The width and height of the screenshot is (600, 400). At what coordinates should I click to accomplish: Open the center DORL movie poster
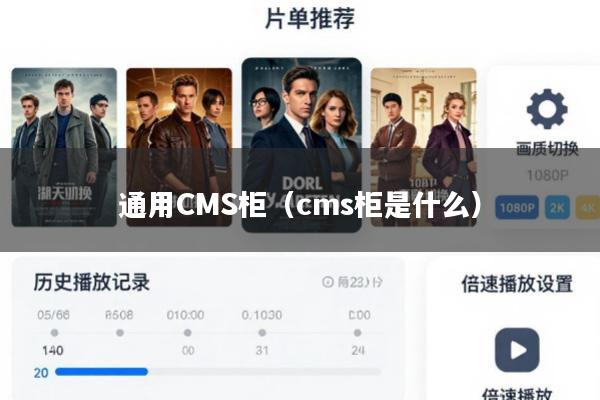coord(302,145)
